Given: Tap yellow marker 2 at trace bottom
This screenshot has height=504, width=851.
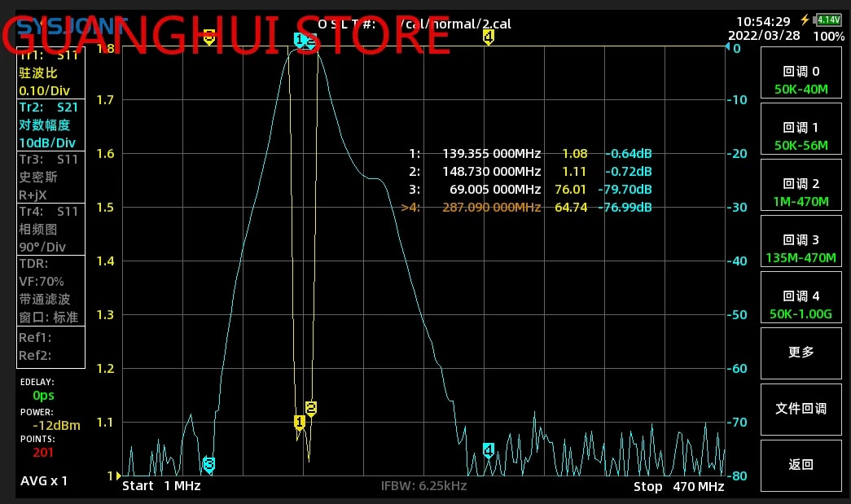Looking at the screenshot, I should coord(310,408).
